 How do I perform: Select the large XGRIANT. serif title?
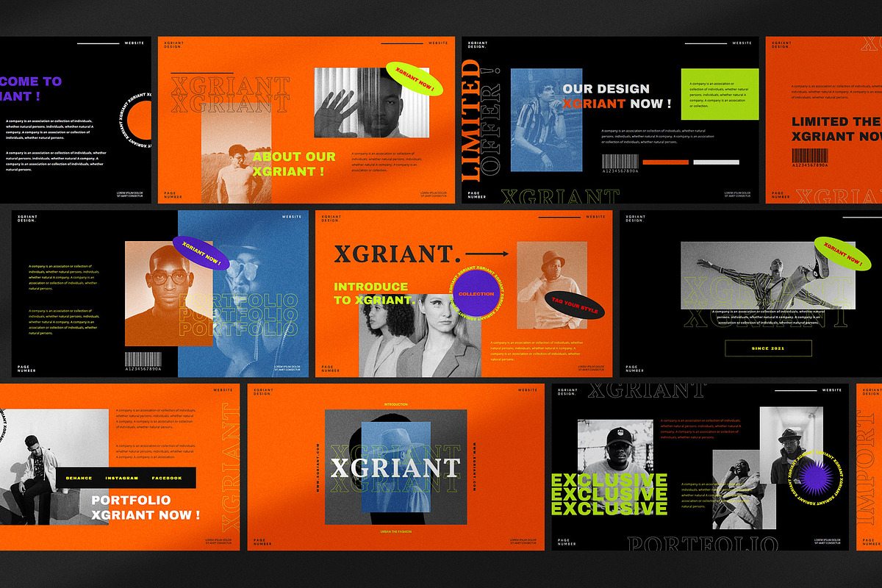(398, 254)
